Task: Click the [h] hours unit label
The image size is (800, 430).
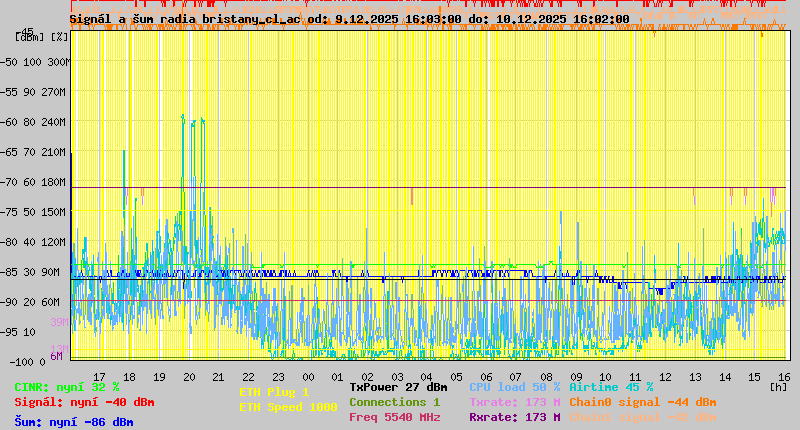Action: tap(778, 386)
